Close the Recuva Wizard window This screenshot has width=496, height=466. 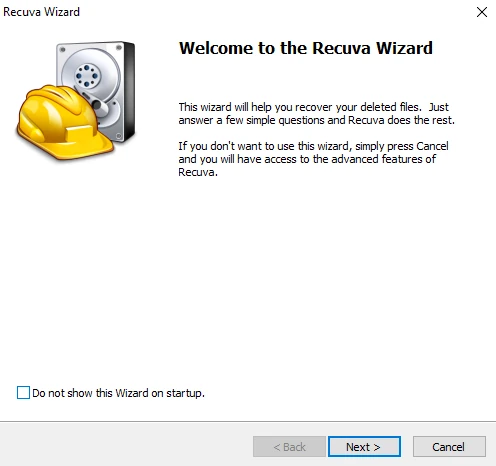tap(482, 12)
